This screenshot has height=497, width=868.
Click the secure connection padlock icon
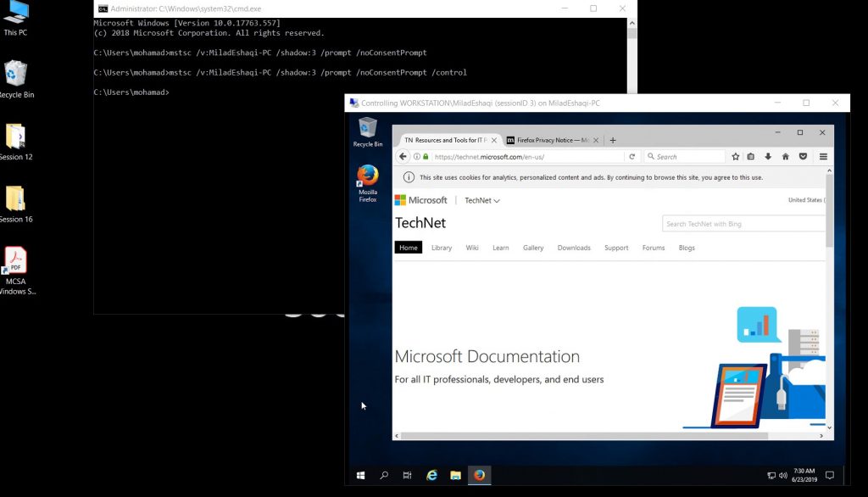pyautogui.click(x=426, y=157)
